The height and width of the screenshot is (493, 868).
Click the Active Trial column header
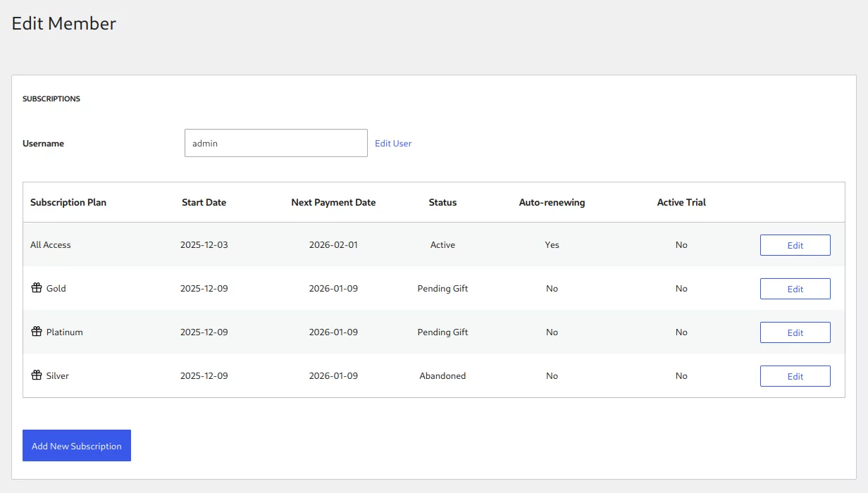pos(681,202)
